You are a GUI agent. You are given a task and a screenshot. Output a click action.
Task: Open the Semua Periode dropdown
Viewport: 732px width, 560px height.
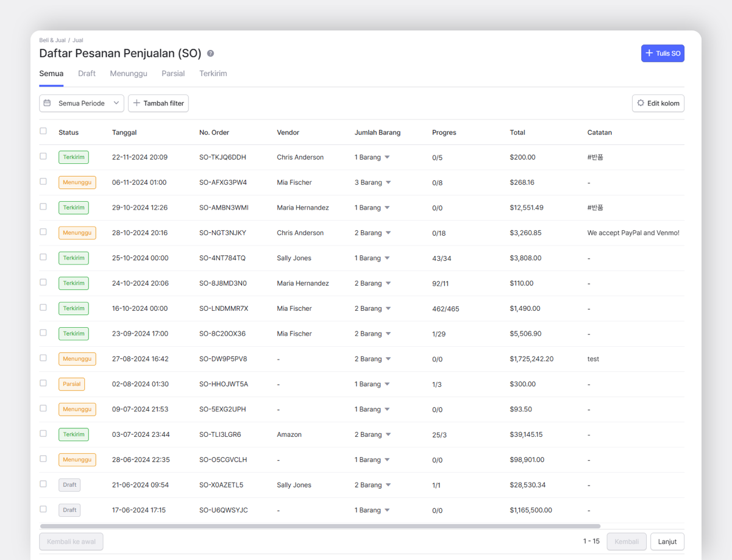pyautogui.click(x=82, y=104)
